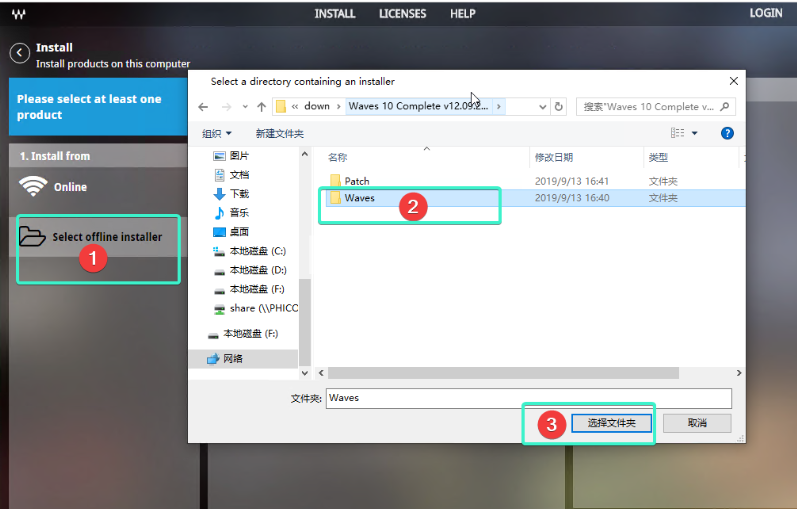797x509 pixels.
Task: Click the Waves logo icon
Action: [19, 14]
